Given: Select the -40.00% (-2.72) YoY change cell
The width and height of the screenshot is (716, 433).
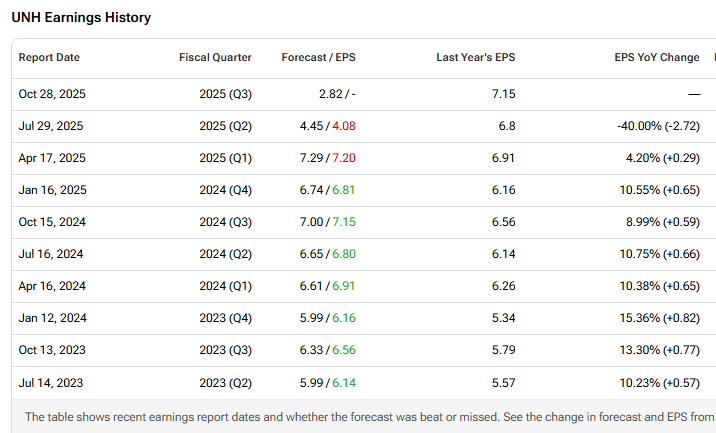Looking at the screenshot, I should point(658,126).
